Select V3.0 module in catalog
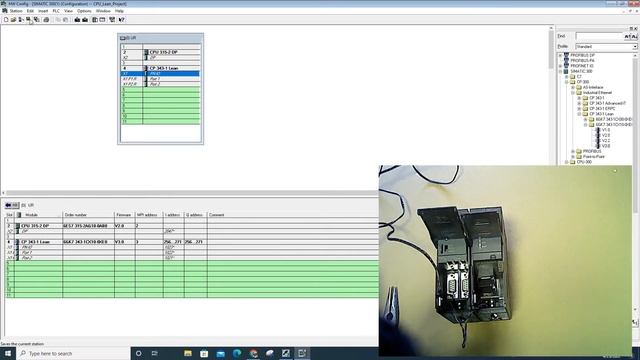This screenshot has width=640, height=360. pos(606,146)
